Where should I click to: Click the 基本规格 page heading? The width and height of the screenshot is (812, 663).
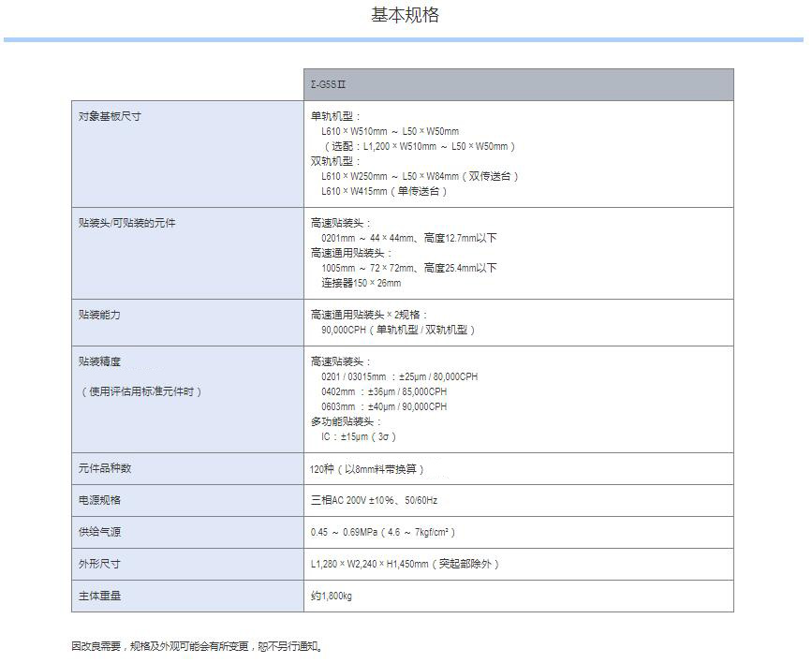[405, 16]
